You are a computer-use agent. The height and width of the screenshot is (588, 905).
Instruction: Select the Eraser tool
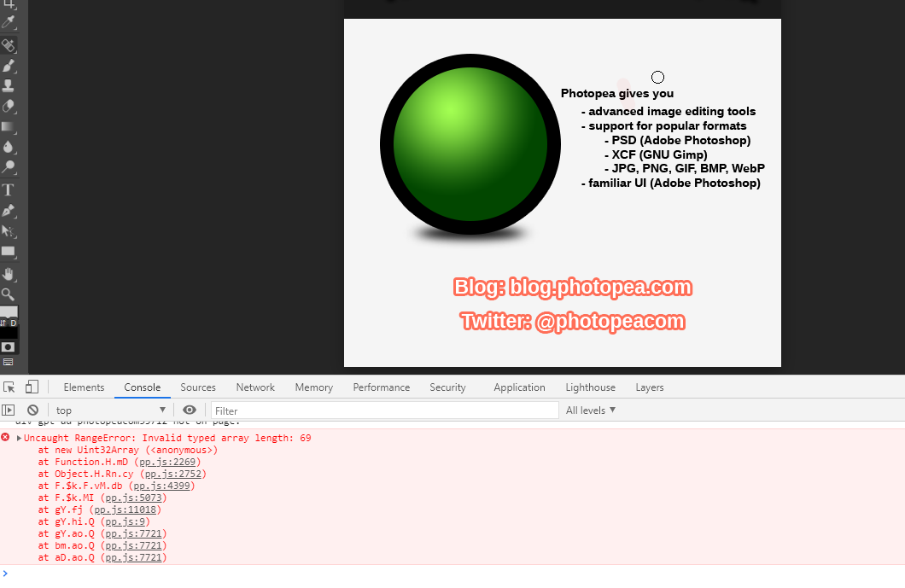tap(9, 106)
